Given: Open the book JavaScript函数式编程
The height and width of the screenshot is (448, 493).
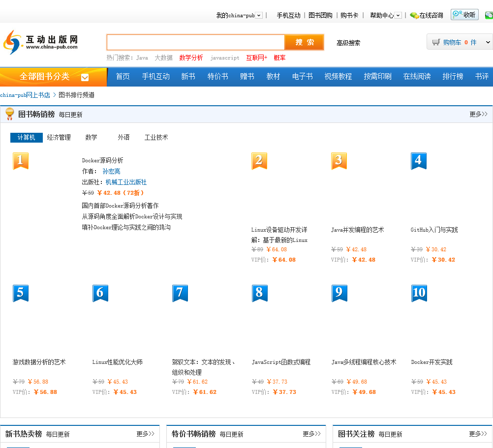Looking at the screenshot, I should click(281, 362).
